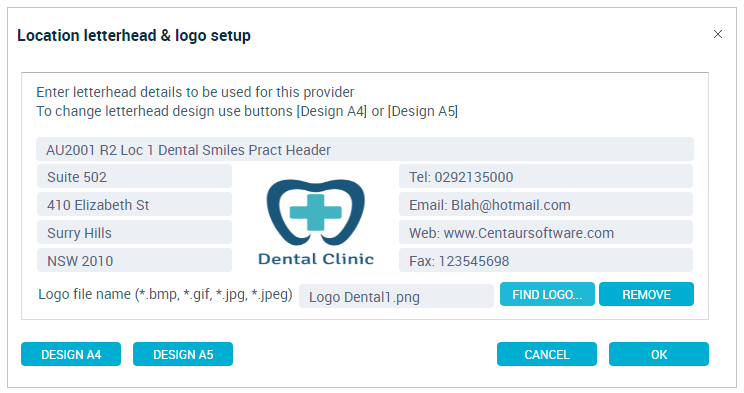Click the tooth and cross logo graphic

pos(316,212)
